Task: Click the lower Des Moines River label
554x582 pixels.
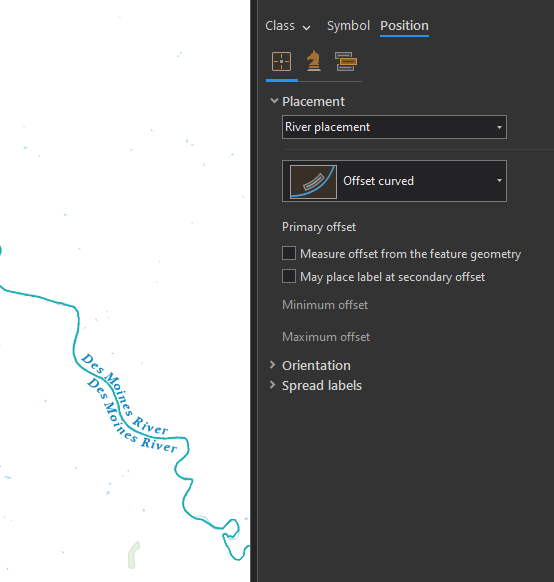Action: click(x=132, y=415)
